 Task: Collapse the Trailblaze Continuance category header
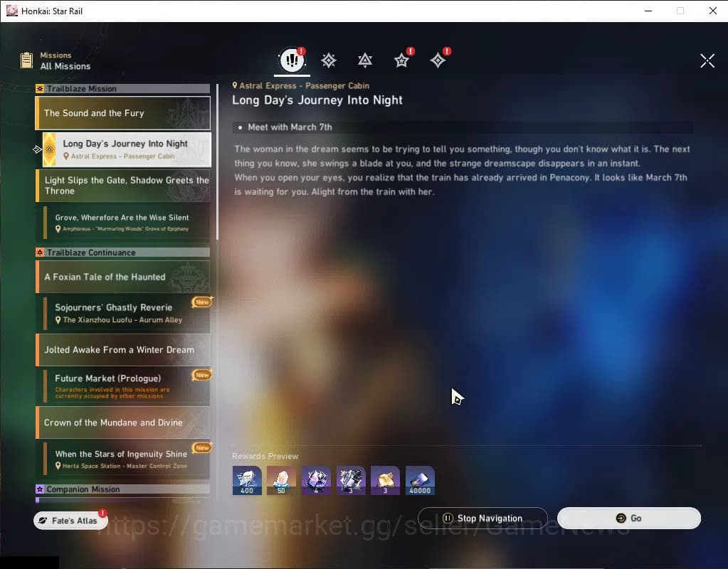(122, 252)
